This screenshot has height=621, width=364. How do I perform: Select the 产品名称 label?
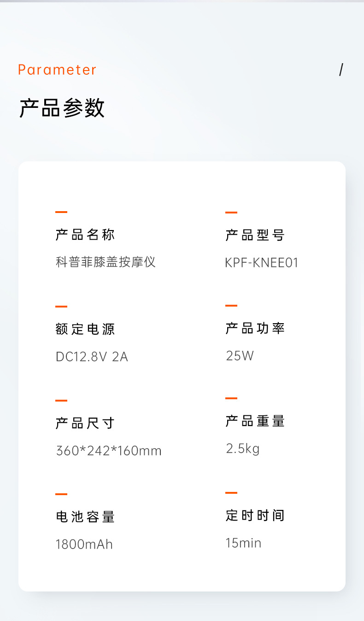pos(85,235)
